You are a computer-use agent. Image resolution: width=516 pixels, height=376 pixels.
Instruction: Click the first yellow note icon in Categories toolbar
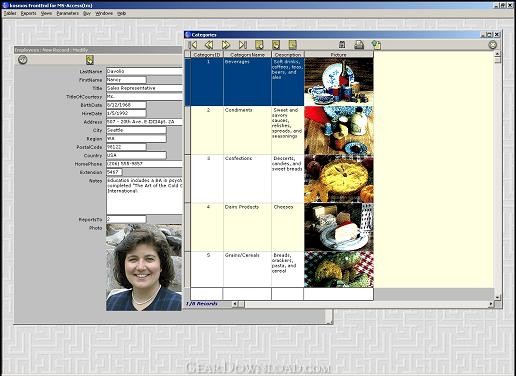coord(259,45)
